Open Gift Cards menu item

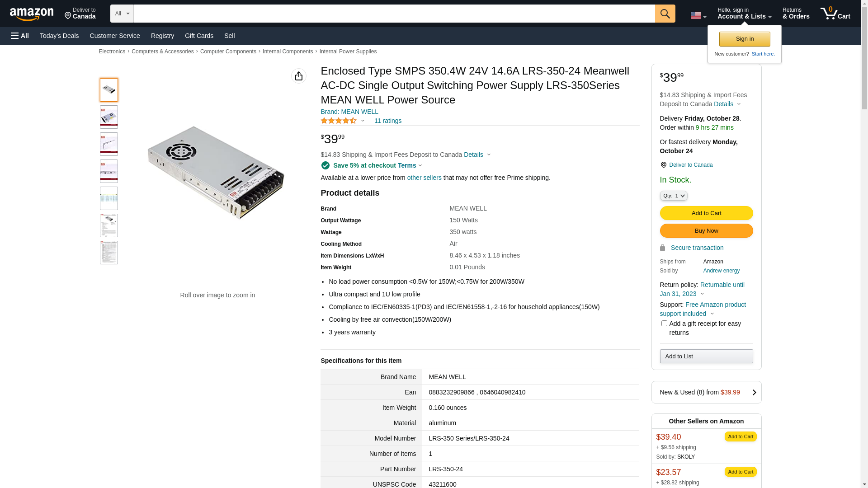(199, 36)
